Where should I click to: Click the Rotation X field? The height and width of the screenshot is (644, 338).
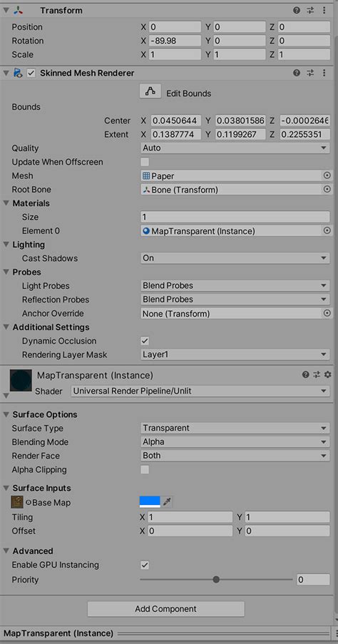pos(175,41)
